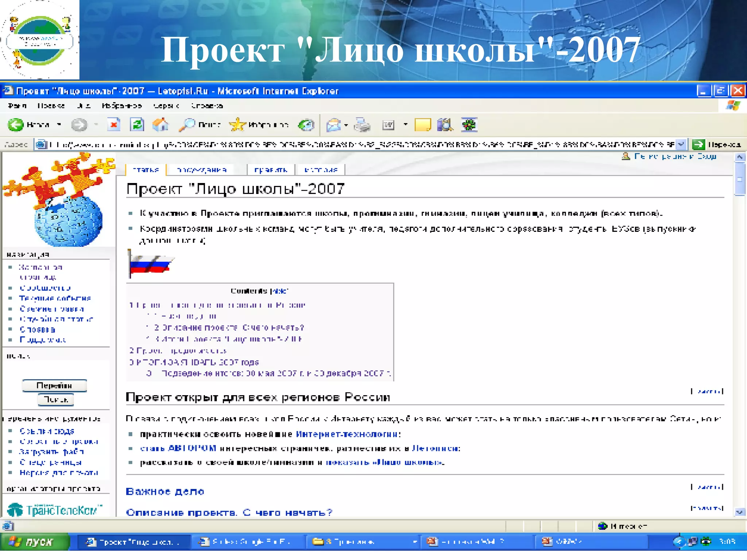Image resolution: width=747 pixels, height=560 pixels.
Task: Click the user login icon at top right
Action: [x=626, y=156]
